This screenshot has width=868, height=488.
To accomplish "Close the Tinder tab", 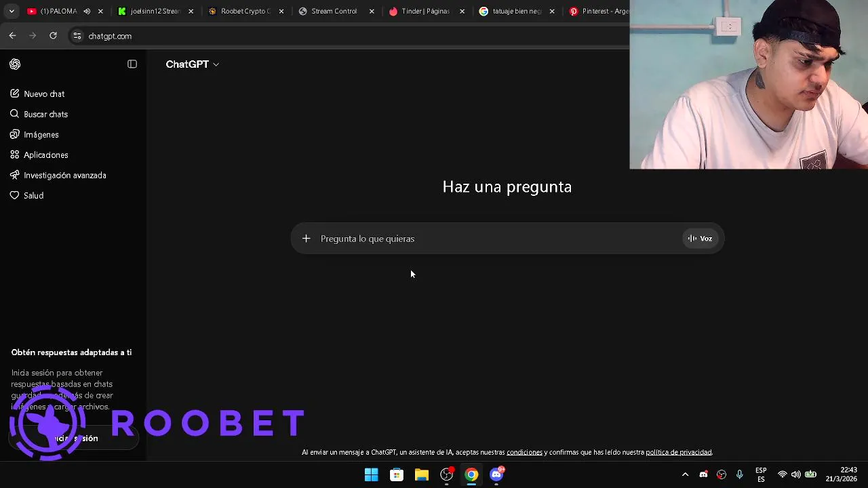I will click(x=462, y=12).
